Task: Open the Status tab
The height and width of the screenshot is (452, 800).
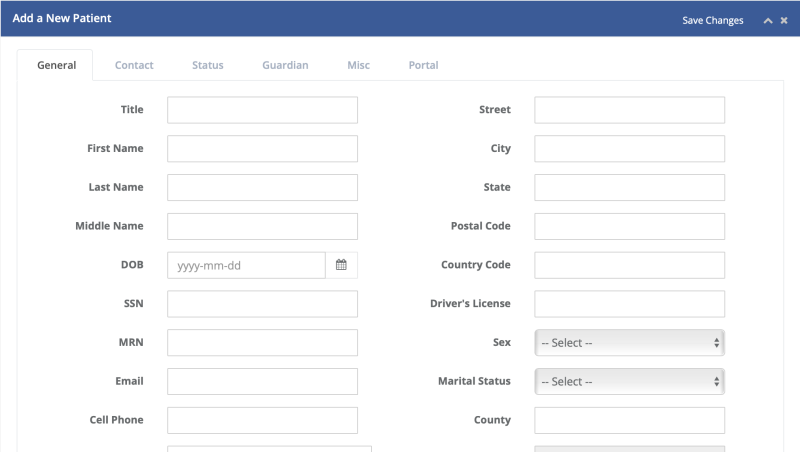Action: [x=208, y=65]
